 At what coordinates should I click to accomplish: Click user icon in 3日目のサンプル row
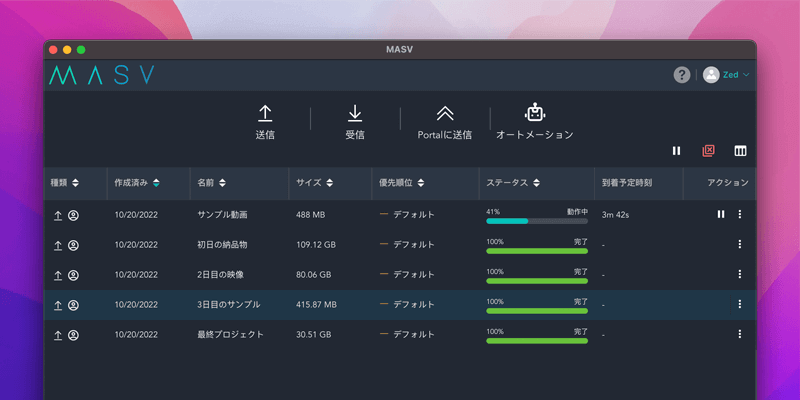click(x=73, y=305)
